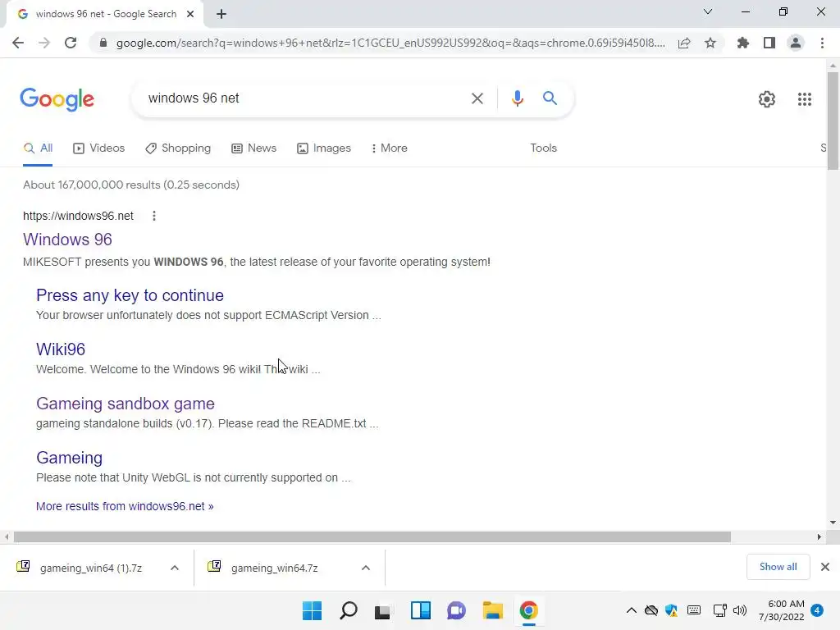Click the address bar URL
840x630 pixels.
390,43
